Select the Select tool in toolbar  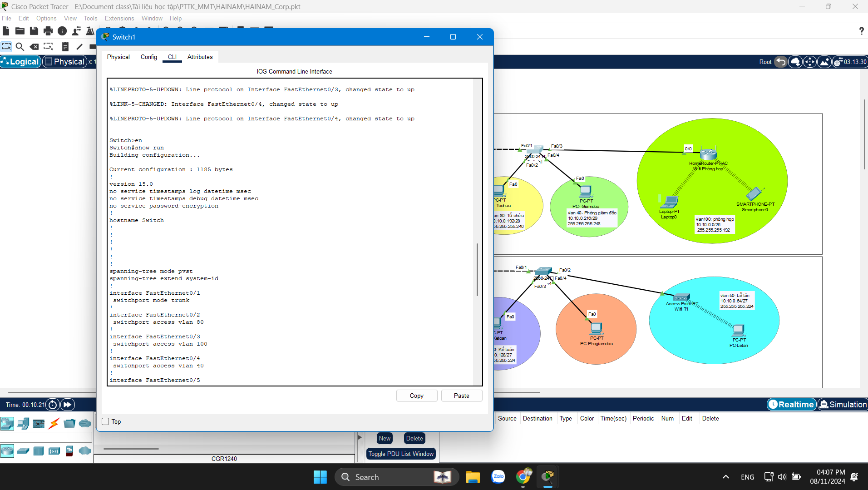click(x=6, y=46)
